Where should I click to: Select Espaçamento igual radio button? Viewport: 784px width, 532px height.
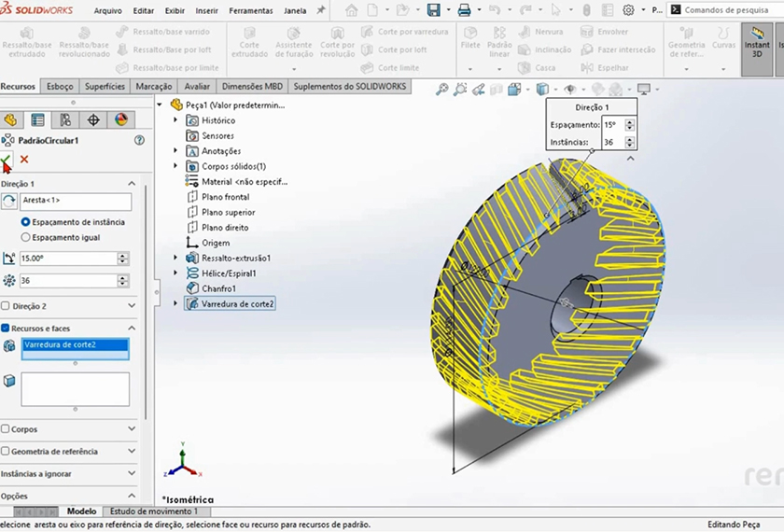tap(25, 237)
